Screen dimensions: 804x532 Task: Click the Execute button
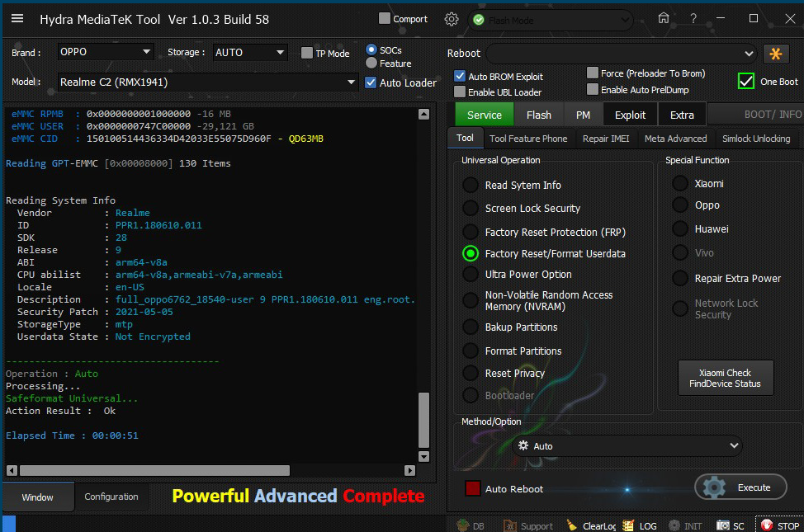pos(740,487)
